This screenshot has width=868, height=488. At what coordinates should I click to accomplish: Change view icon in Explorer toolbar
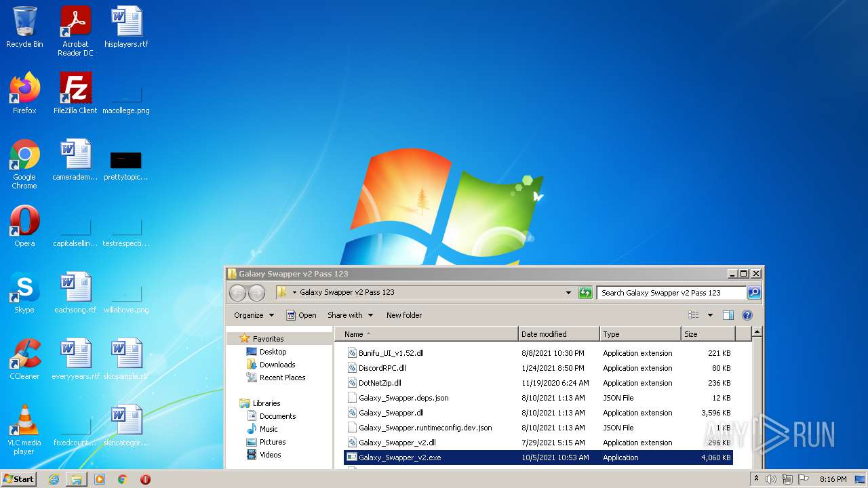click(x=693, y=315)
